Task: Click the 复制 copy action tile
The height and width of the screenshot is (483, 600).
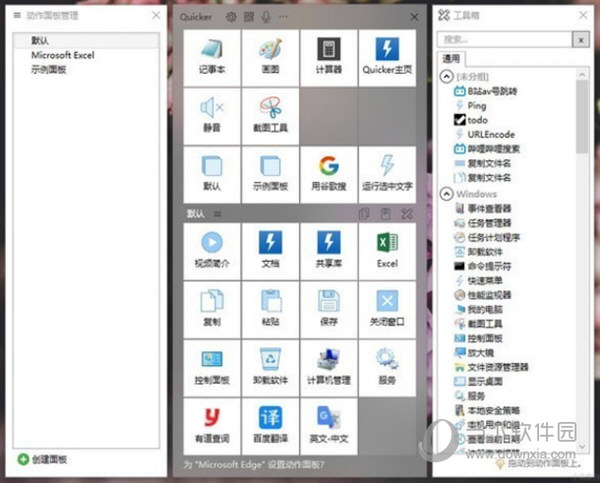Action: pyautogui.click(x=212, y=310)
